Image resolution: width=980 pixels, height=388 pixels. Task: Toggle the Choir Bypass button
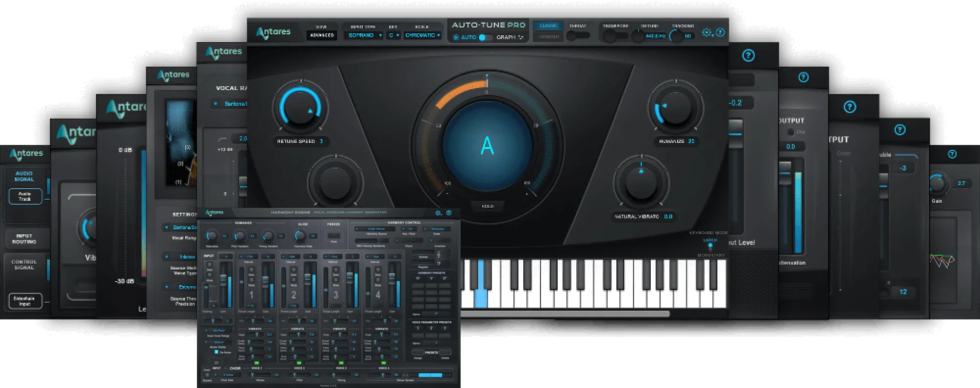tap(207, 375)
